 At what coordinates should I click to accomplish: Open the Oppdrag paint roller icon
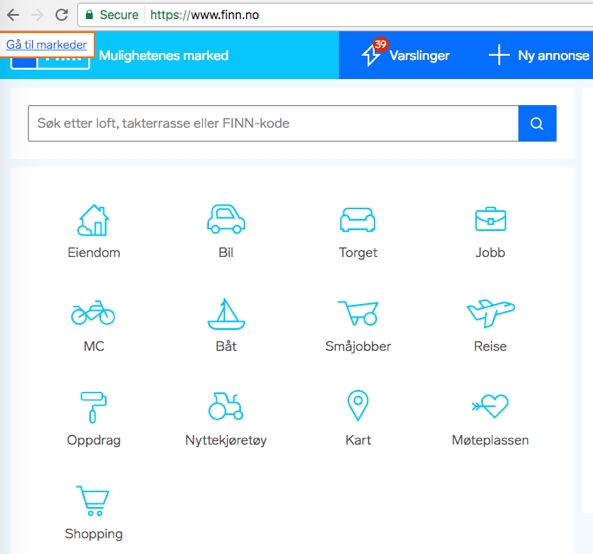tap(93, 407)
